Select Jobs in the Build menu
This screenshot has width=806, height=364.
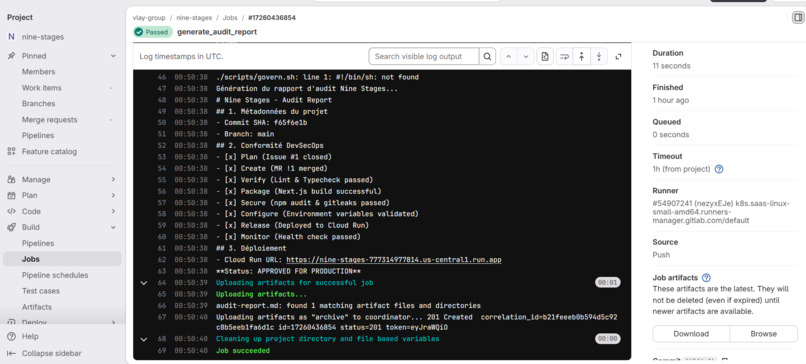62,259
